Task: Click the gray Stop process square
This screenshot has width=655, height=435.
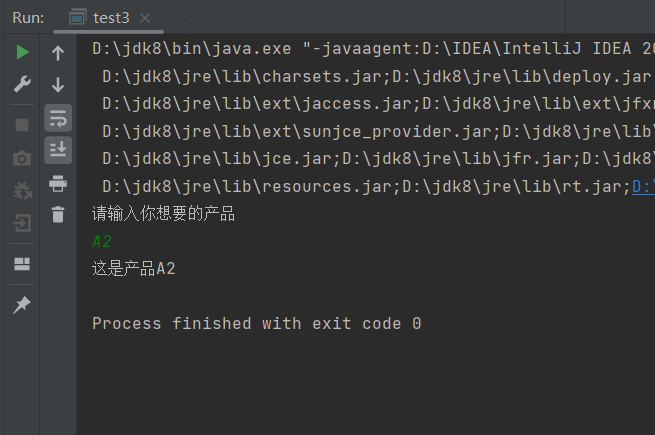Action: pyautogui.click(x=22, y=125)
